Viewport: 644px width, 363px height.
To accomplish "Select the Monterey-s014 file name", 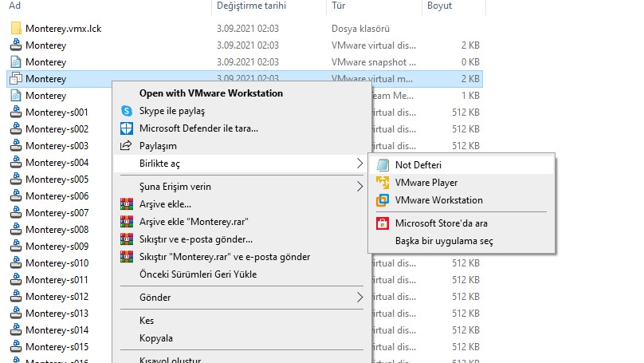I will pyautogui.click(x=57, y=330).
